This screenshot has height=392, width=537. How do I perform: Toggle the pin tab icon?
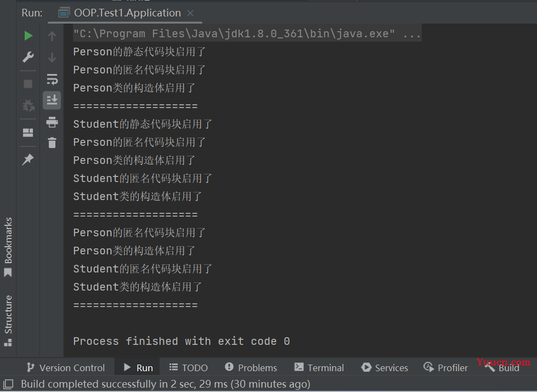pos(28,159)
